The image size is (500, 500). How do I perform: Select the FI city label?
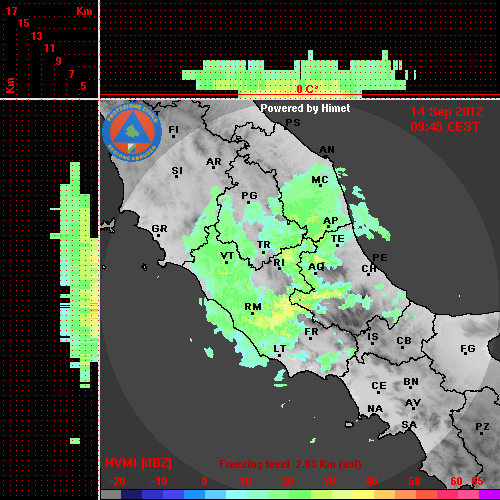[x=173, y=130]
